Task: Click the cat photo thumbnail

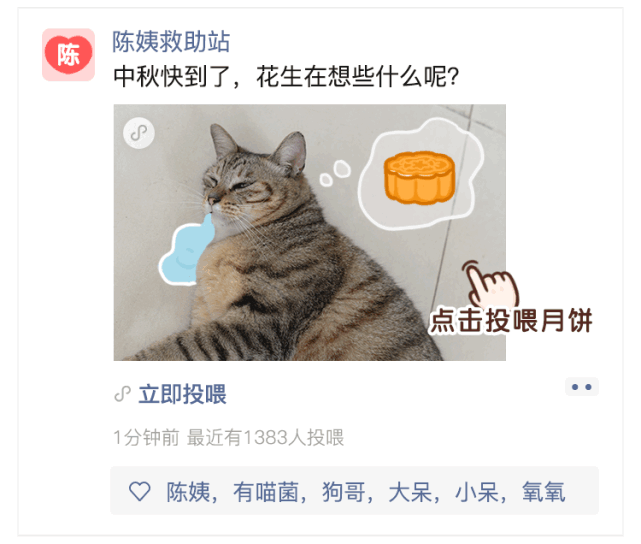Action: pos(309,233)
